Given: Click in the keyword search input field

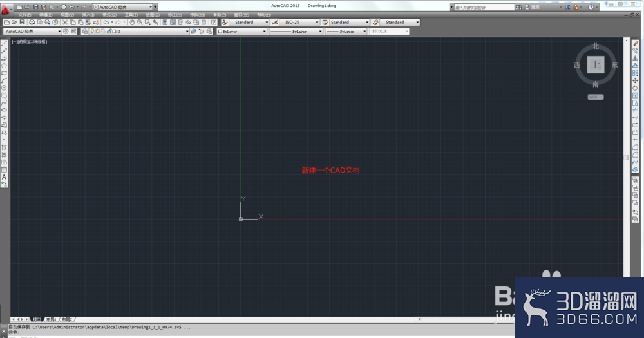Looking at the screenshot, I should click(x=484, y=7).
